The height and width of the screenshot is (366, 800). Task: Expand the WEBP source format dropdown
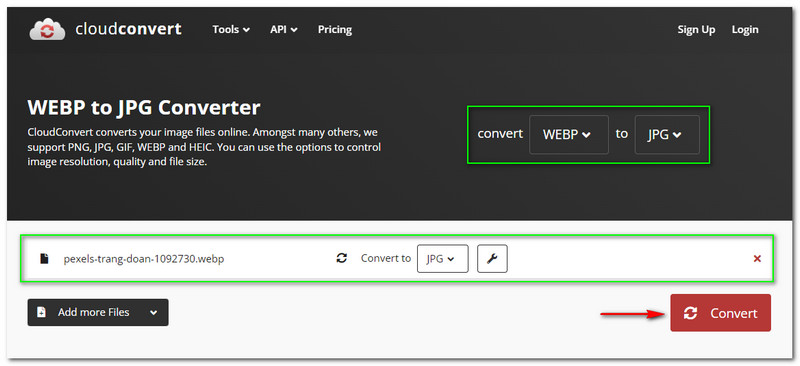tap(569, 135)
